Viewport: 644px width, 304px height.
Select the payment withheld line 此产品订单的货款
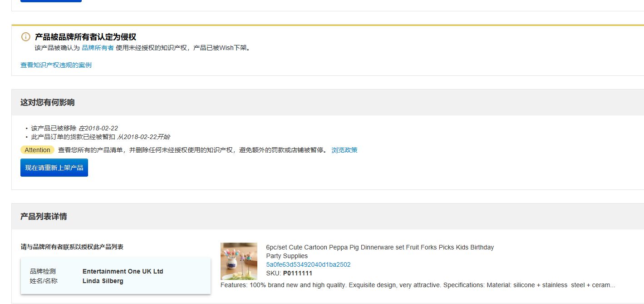tap(100, 137)
